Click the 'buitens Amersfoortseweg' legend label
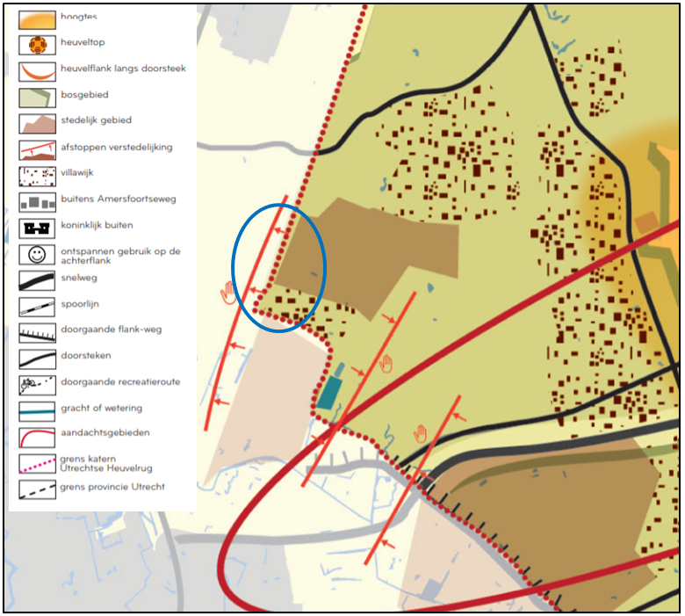 pos(119,199)
